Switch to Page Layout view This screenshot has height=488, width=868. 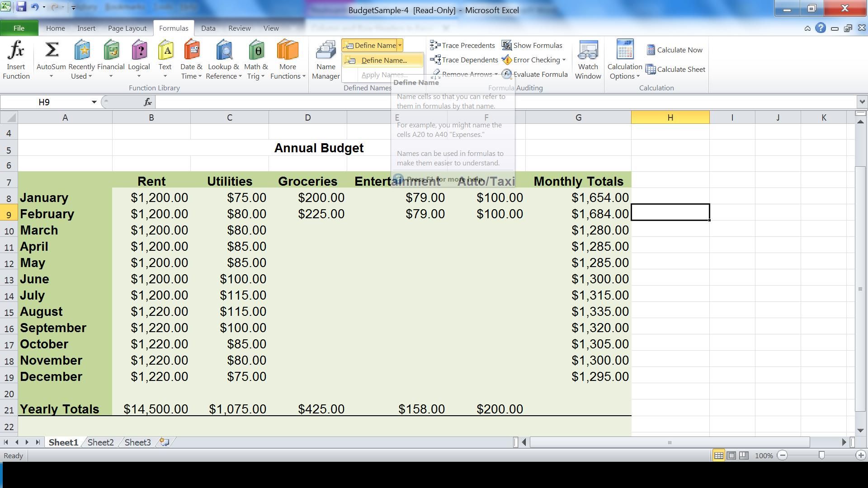[x=731, y=455]
